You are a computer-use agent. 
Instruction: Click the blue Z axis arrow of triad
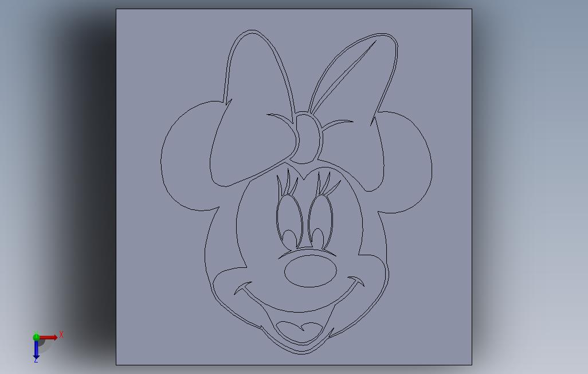pos(36,349)
